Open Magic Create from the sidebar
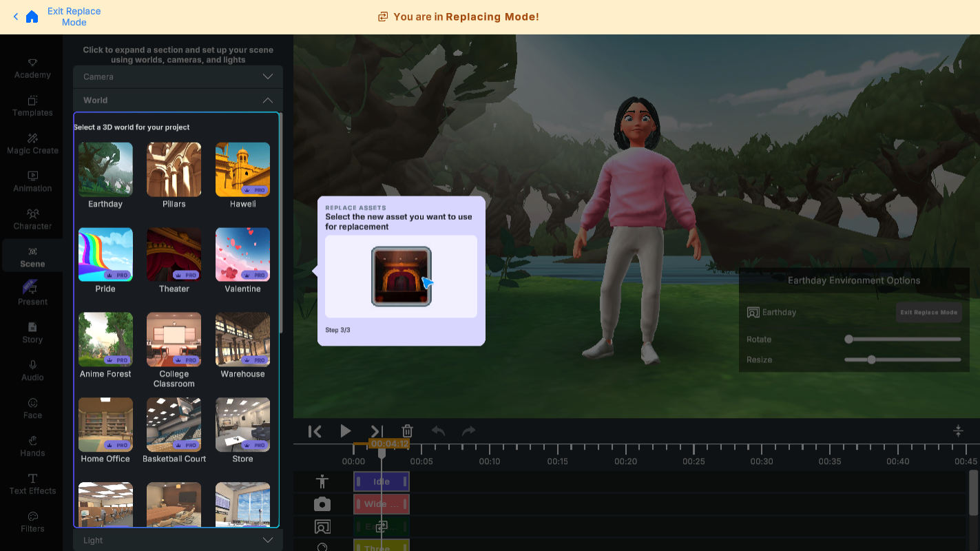The image size is (980, 551). point(32,143)
